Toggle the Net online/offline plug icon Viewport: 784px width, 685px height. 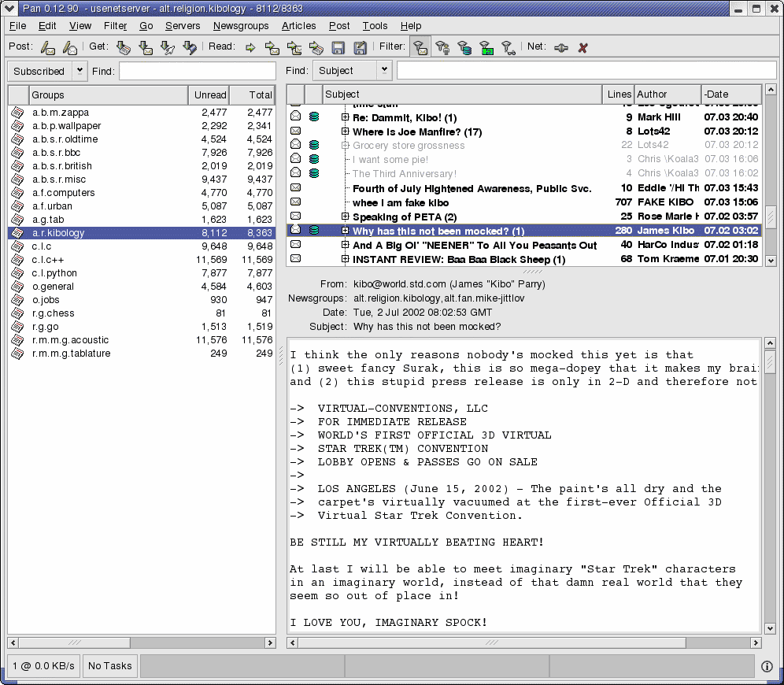coord(561,47)
